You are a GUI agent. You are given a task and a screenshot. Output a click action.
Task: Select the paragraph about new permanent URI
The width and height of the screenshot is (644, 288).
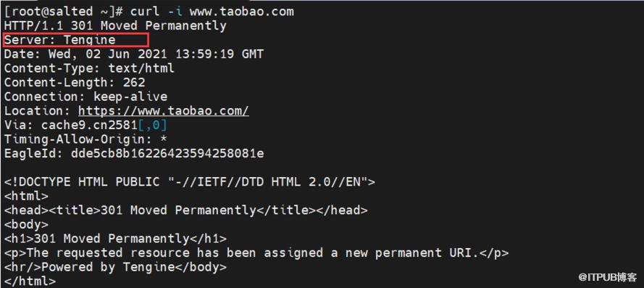[x=256, y=252]
